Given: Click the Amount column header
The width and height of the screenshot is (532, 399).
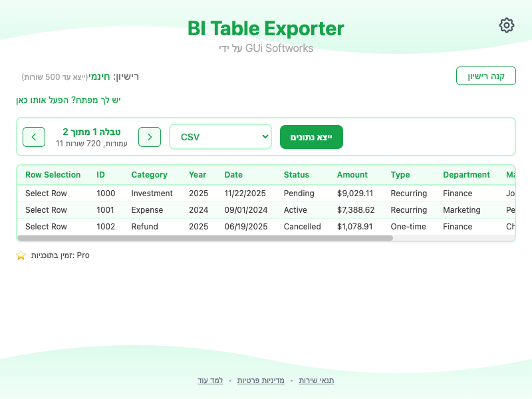Looking at the screenshot, I should (352, 175).
